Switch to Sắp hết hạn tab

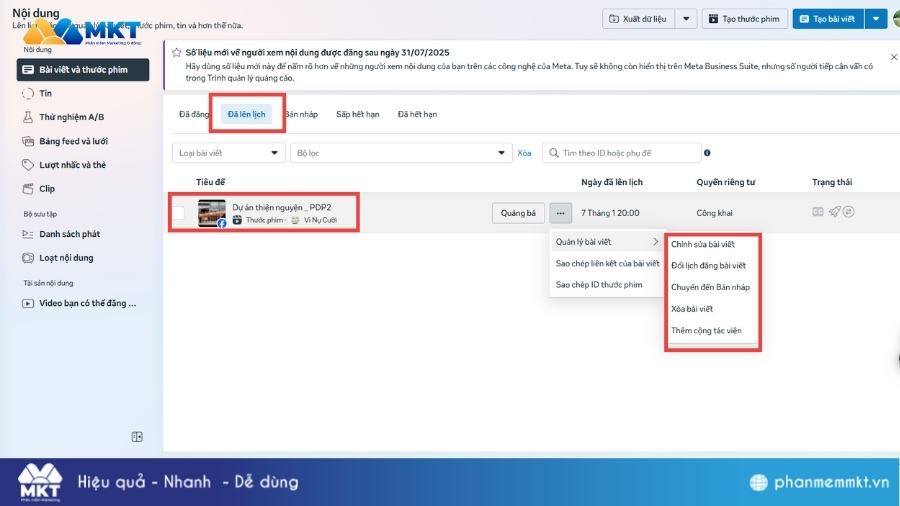pos(358,114)
